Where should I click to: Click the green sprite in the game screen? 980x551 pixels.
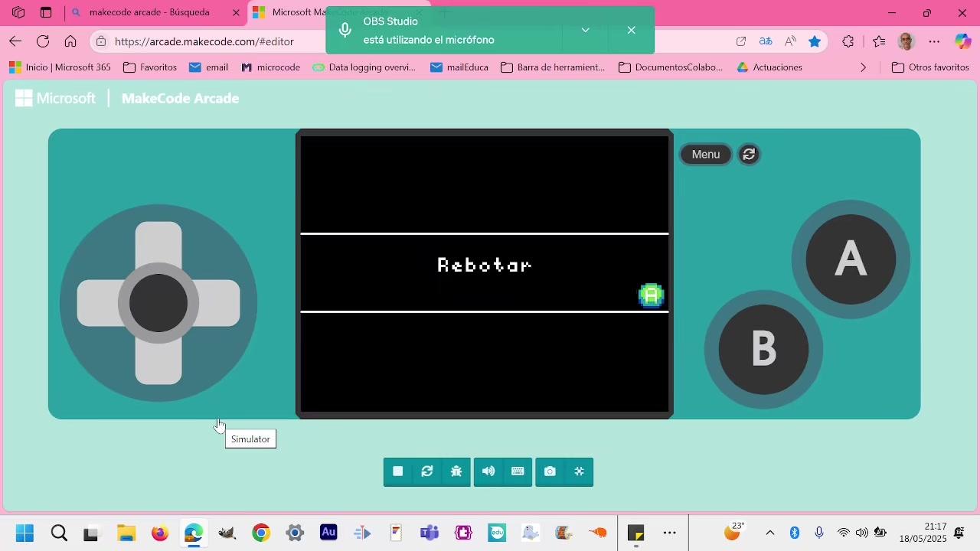click(651, 295)
